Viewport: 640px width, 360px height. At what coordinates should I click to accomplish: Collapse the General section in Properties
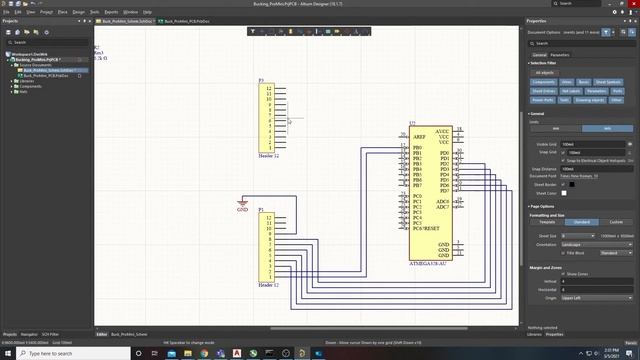(529, 114)
